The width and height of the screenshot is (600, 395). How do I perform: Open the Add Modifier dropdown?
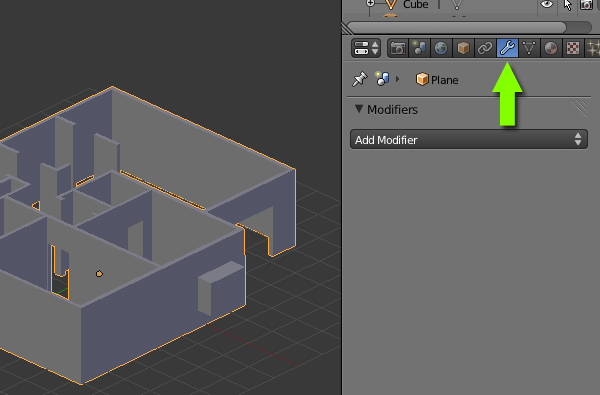click(469, 139)
